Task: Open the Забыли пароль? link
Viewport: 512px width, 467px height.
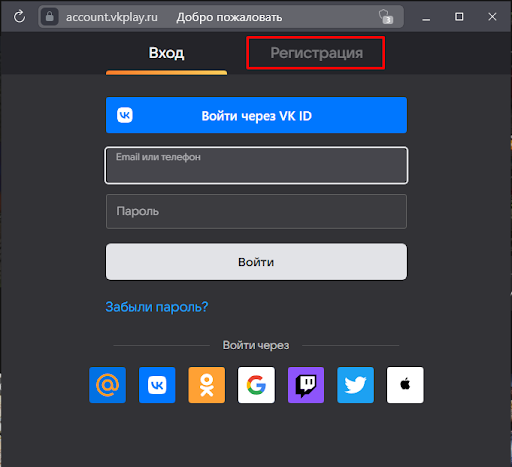Action: coord(157,307)
